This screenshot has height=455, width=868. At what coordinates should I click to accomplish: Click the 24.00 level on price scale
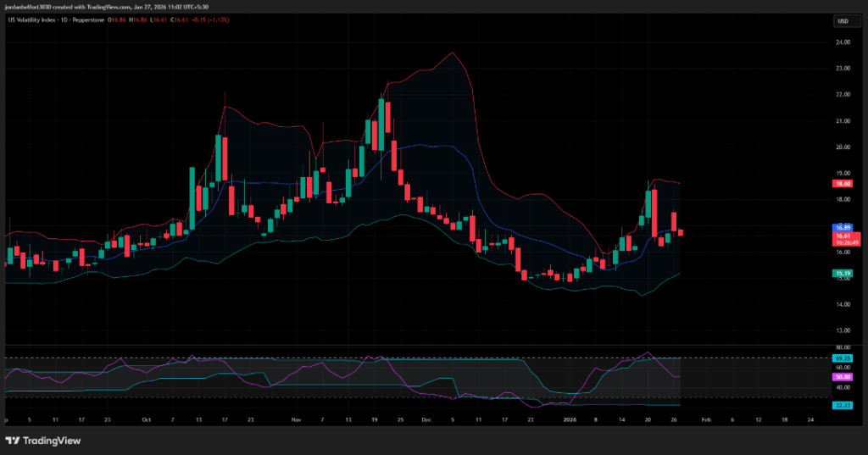[843, 42]
